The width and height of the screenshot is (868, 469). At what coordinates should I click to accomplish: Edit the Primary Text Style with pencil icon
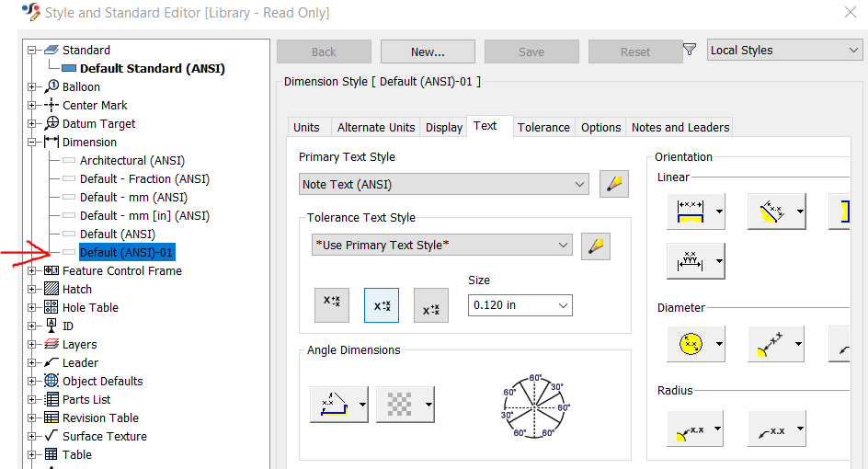[614, 185]
